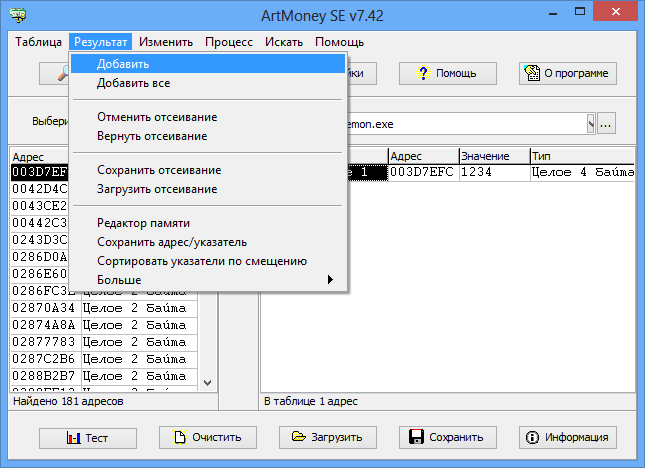
Task: Click the Тип column header
Action: (582, 156)
